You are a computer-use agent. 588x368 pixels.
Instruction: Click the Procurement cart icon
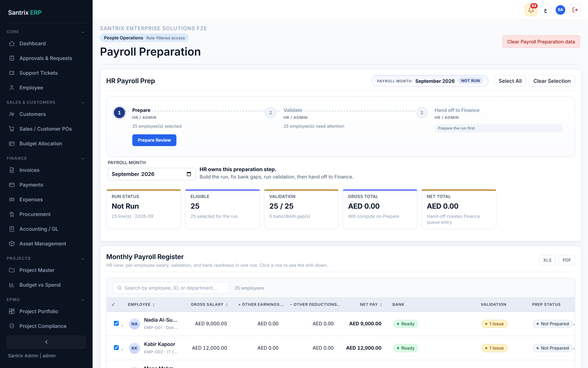[x=12, y=214]
